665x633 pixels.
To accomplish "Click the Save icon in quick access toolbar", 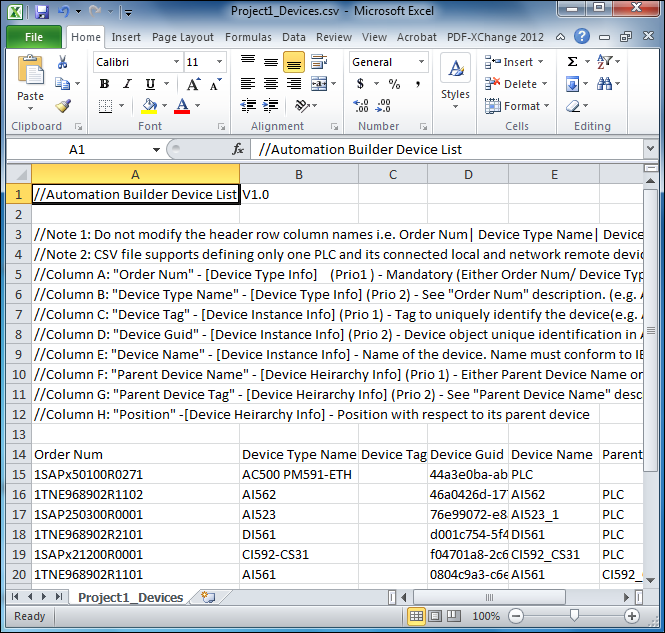I will click(x=42, y=12).
